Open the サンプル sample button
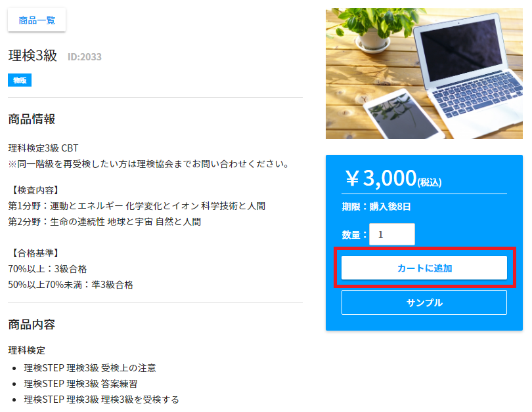This screenshot has height=412, width=532. pos(424,302)
